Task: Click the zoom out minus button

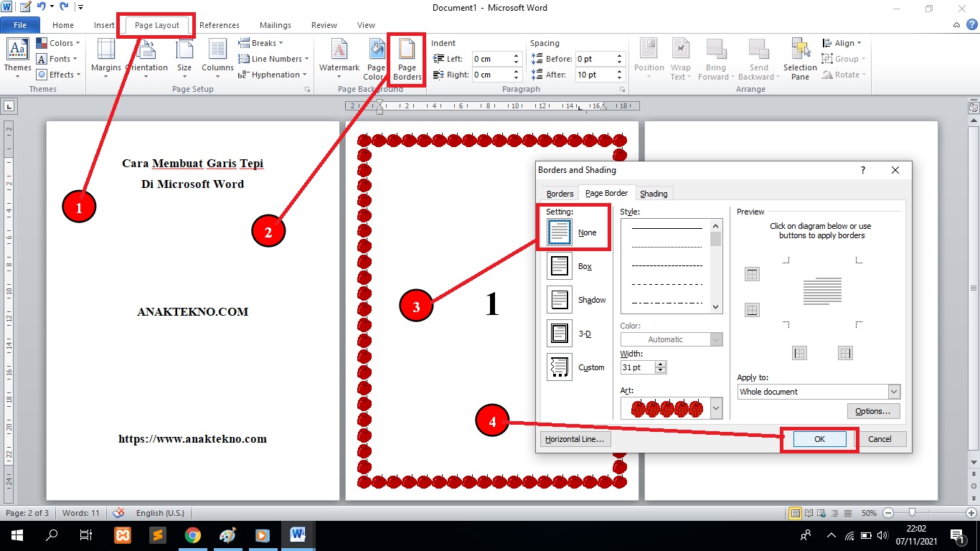Action: coord(888,513)
